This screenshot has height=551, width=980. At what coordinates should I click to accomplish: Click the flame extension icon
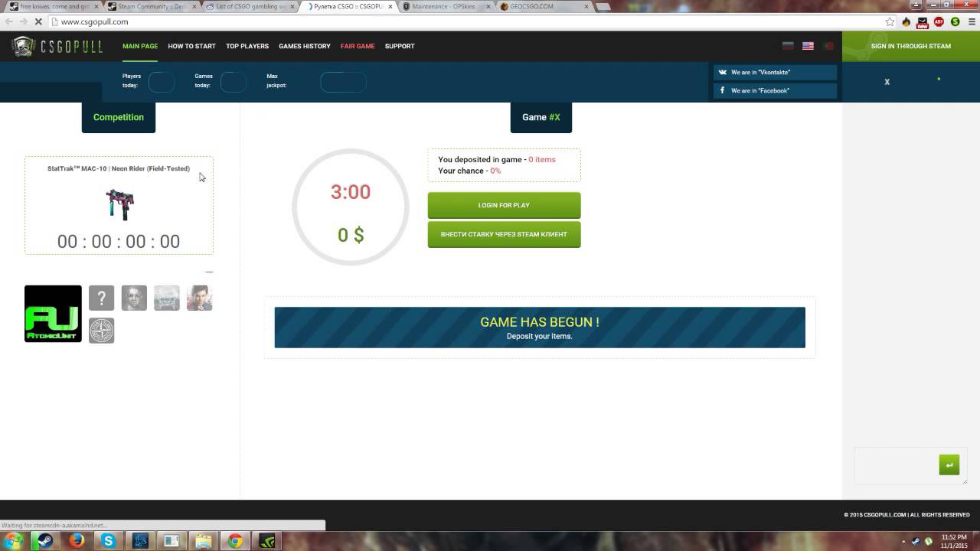tap(906, 21)
